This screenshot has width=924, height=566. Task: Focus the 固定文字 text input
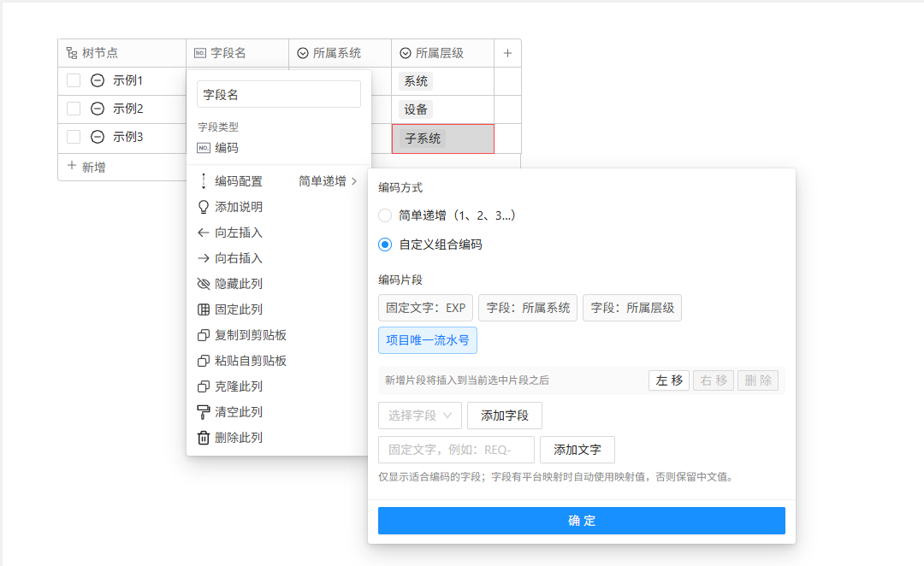click(456, 450)
